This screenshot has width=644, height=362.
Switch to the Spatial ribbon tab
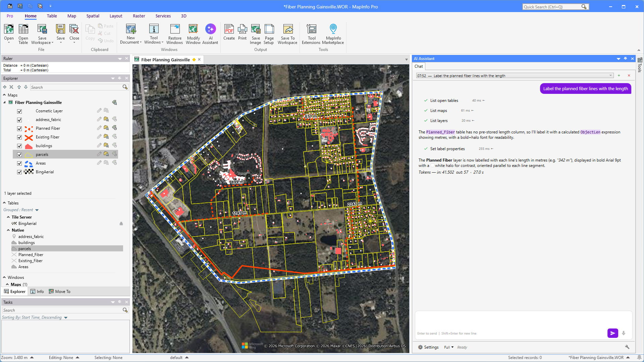(x=93, y=16)
